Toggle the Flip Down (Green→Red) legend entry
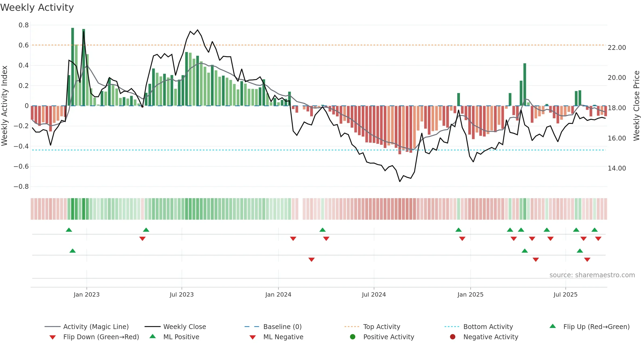 coord(94,337)
